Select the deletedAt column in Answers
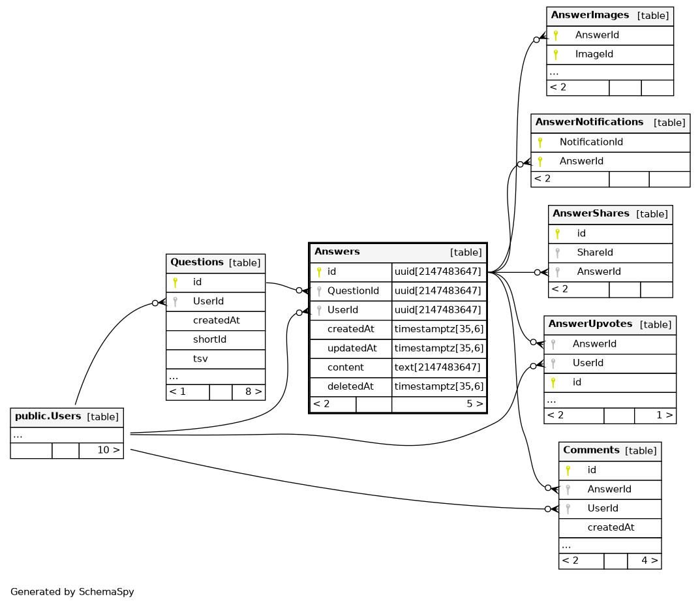 350,386
